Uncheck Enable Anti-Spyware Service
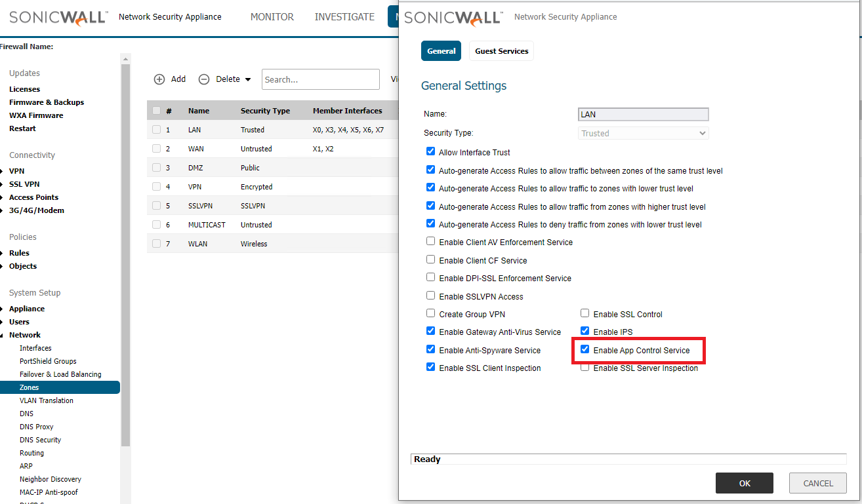The height and width of the screenshot is (504, 862). point(430,349)
